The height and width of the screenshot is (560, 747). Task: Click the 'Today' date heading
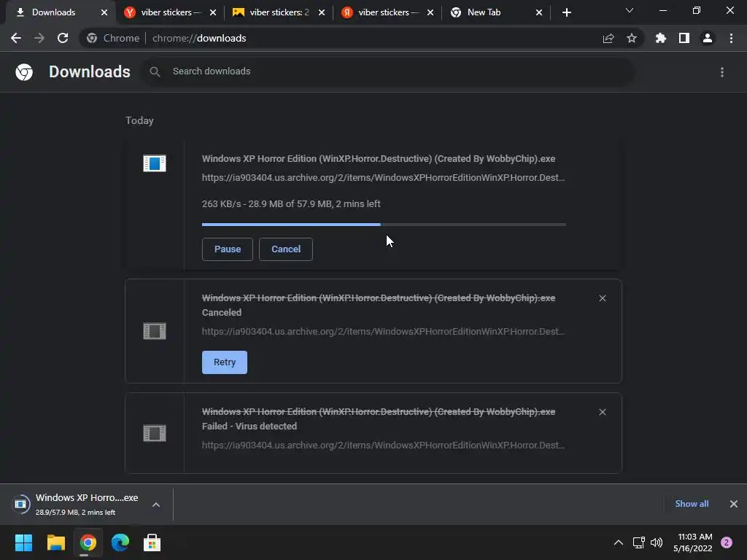pos(139,121)
